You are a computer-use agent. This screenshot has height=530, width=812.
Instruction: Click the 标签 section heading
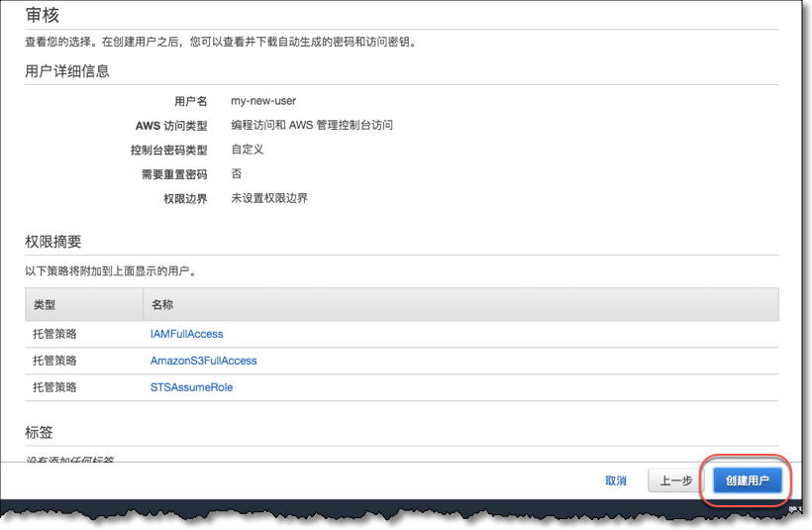coord(39,432)
